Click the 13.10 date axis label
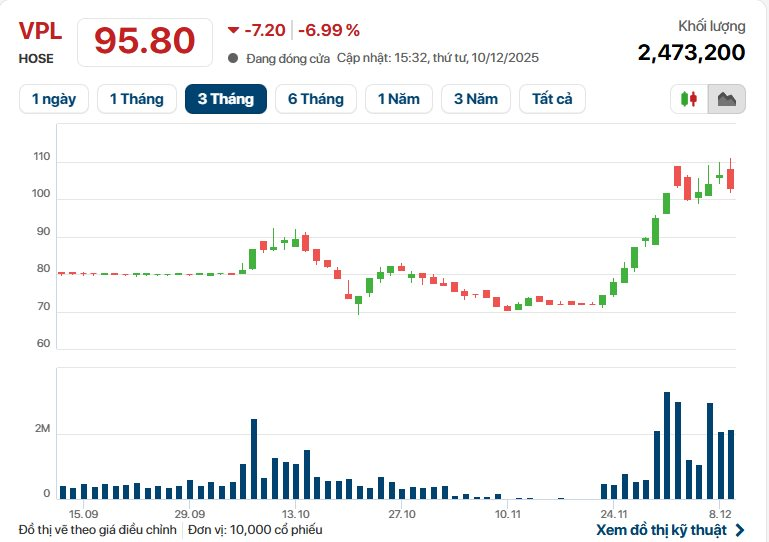769x542 pixels. tap(295, 515)
